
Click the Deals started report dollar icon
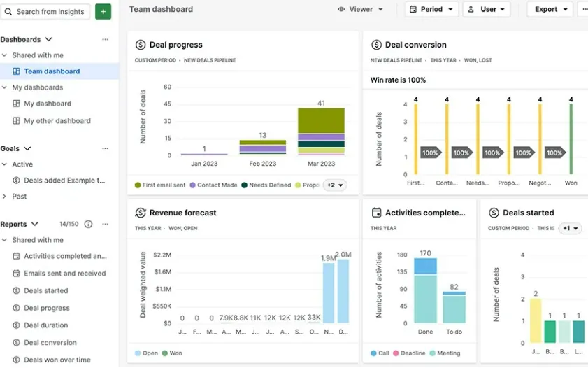[x=16, y=291]
